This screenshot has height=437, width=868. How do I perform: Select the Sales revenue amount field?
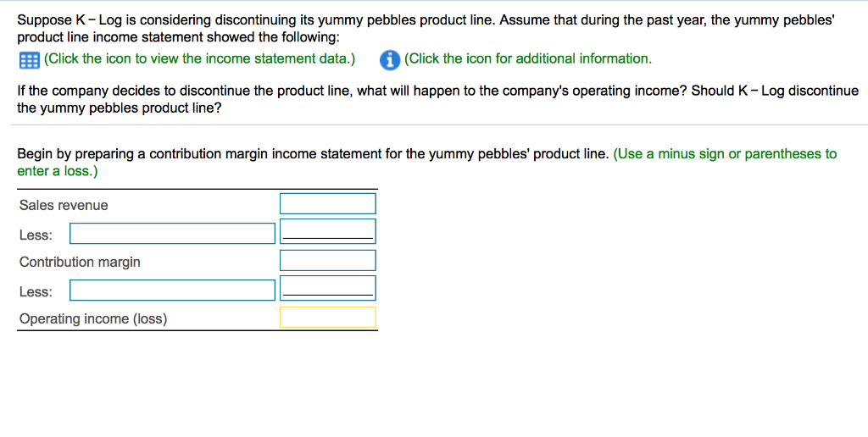328,203
